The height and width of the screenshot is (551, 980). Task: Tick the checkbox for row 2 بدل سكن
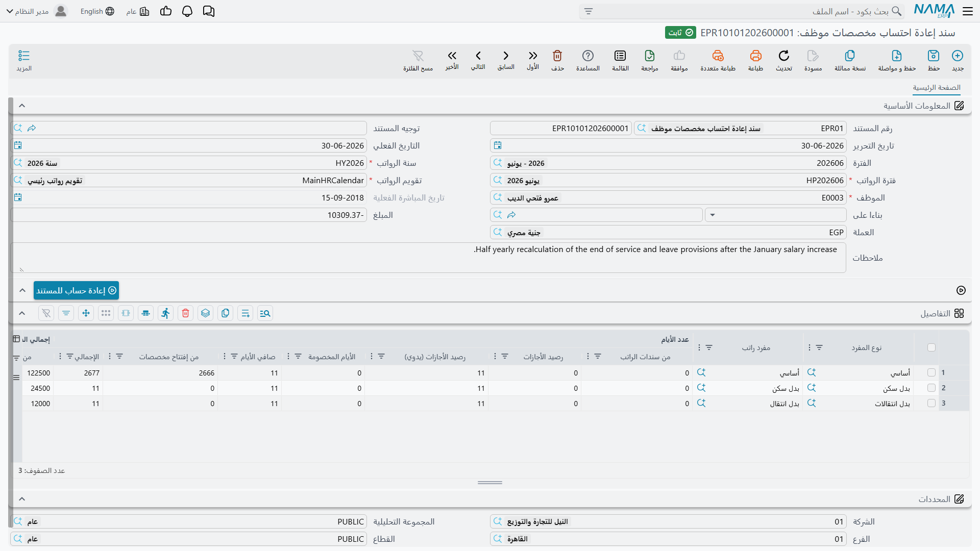click(932, 388)
